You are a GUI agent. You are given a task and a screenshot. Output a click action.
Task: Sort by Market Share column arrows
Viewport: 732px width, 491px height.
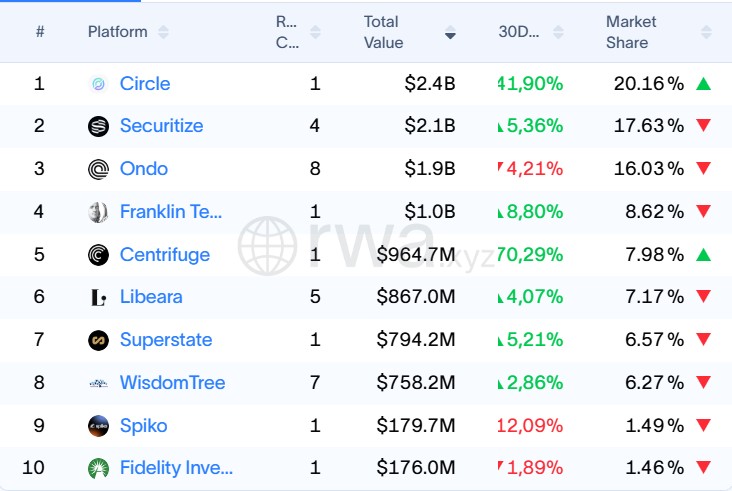706,32
